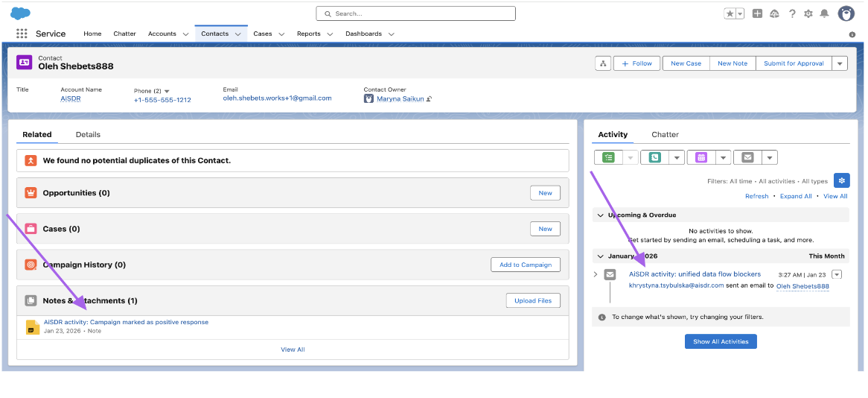Viewport: 868px width, 398px height.
Task: Click the duplicates merge icon
Action: click(31, 161)
